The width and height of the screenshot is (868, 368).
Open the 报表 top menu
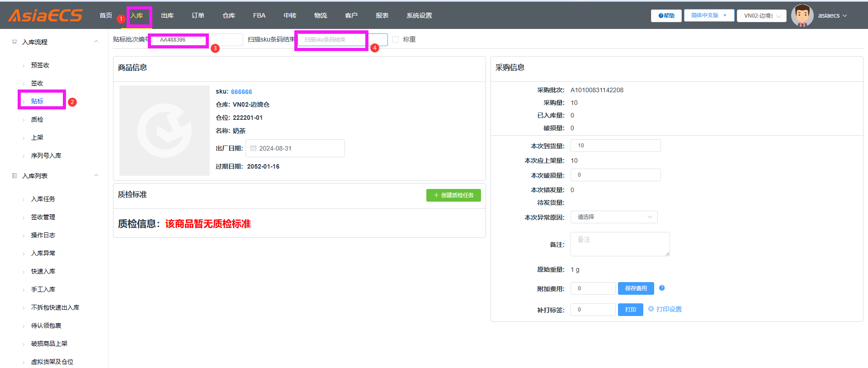click(382, 15)
